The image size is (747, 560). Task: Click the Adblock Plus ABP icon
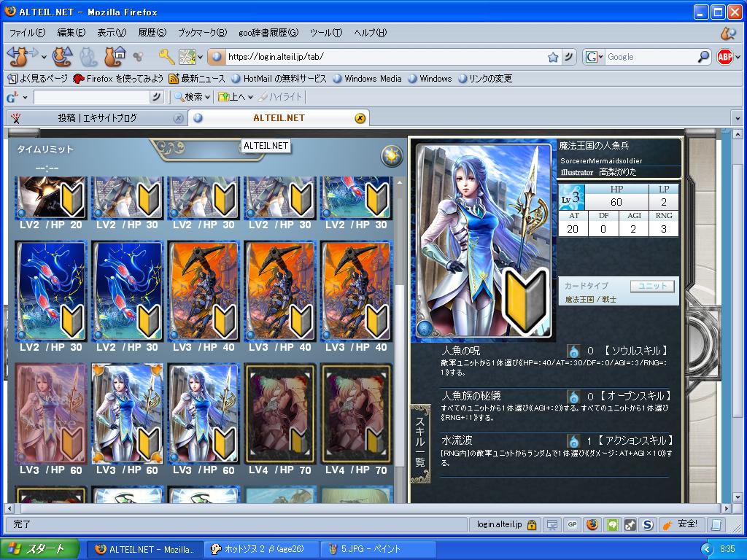(724, 57)
